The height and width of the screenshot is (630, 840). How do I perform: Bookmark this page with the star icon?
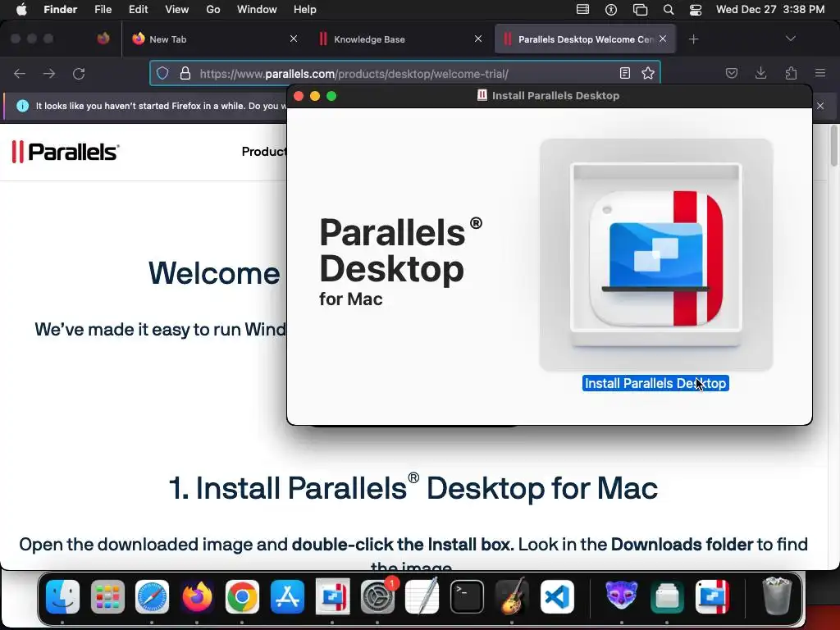(648, 73)
